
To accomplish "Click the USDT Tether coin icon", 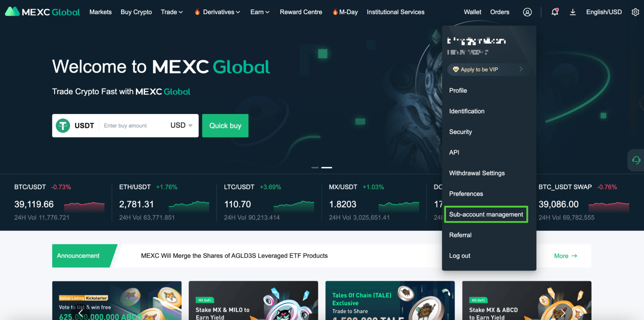I will click(63, 125).
